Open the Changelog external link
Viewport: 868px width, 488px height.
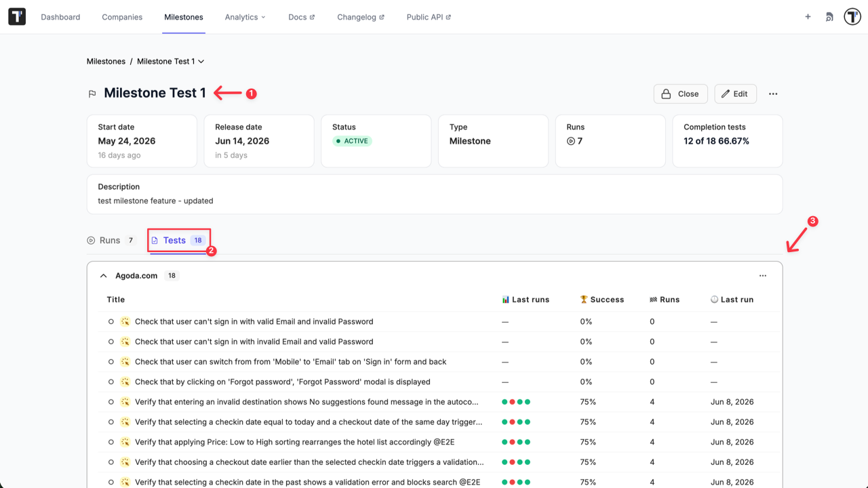361,17
